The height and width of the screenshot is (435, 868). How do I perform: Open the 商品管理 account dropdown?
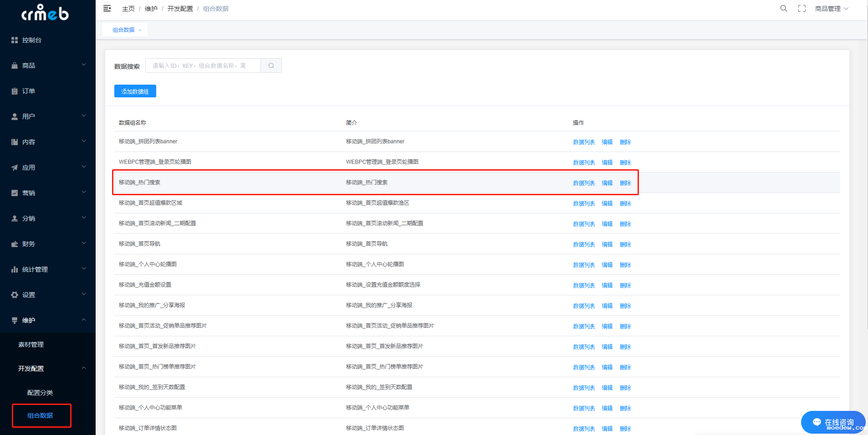point(831,9)
